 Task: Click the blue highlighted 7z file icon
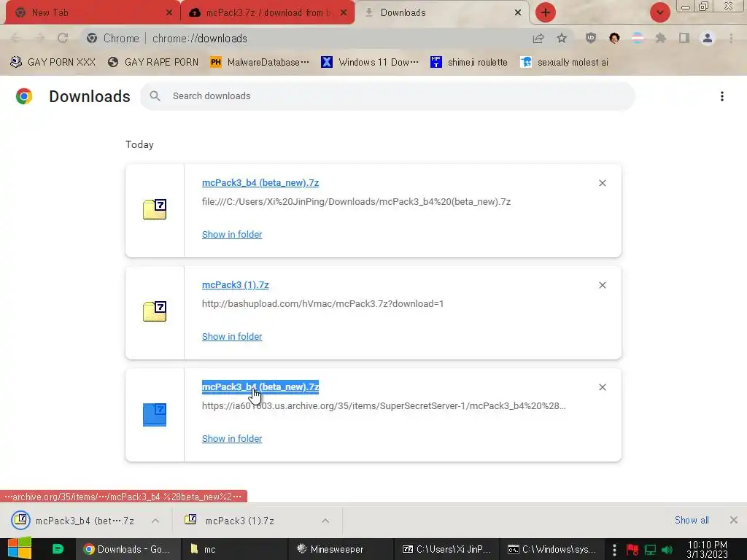(x=155, y=414)
